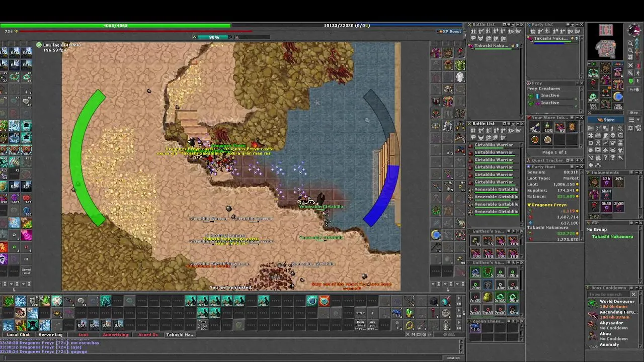Toggle the chase opponent running figure
The height and width of the screenshot is (362, 644).
[x=638, y=73]
